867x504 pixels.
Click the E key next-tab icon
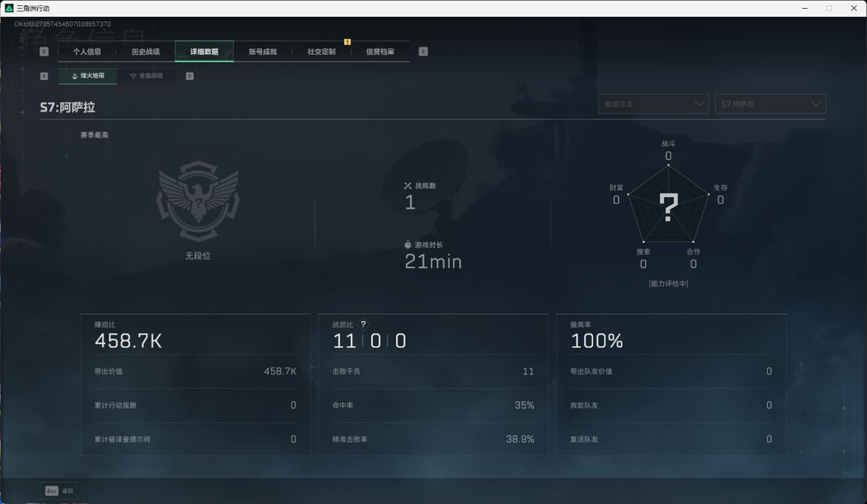pos(423,51)
